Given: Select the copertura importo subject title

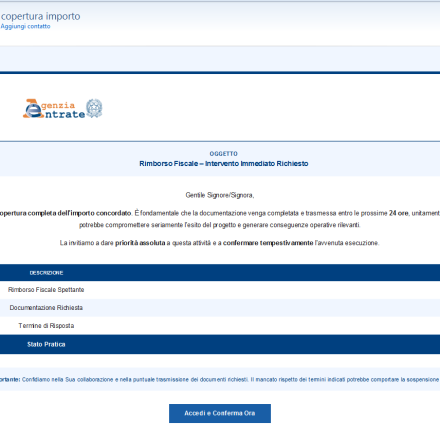Looking at the screenshot, I should pos(40,16).
